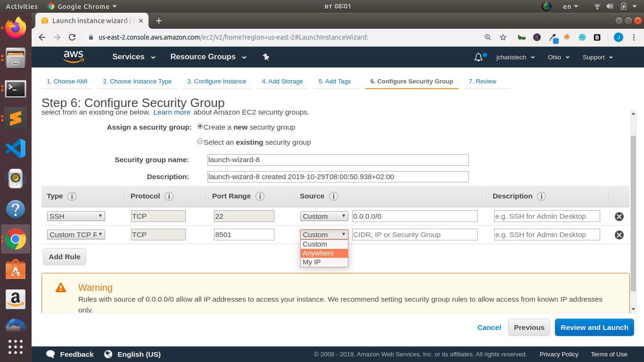Click the Review and Launch button
The image size is (644, 362).
[594, 327]
